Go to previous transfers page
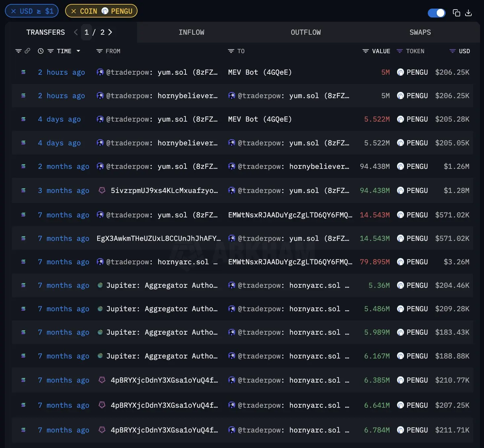 (x=76, y=32)
